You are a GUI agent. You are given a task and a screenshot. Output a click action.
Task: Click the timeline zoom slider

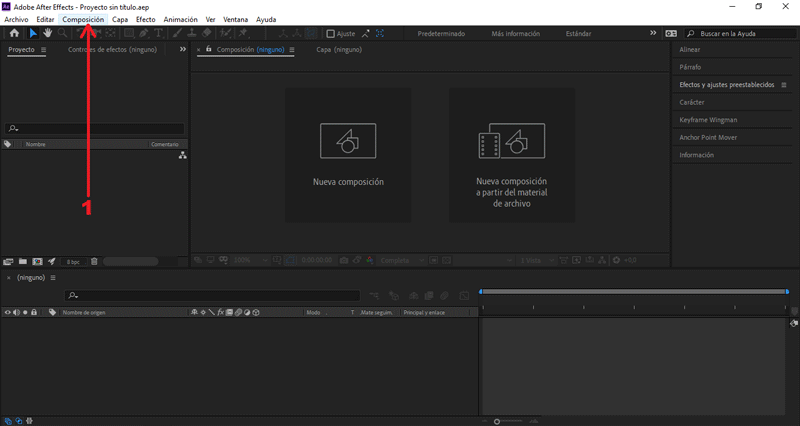tap(497, 421)
